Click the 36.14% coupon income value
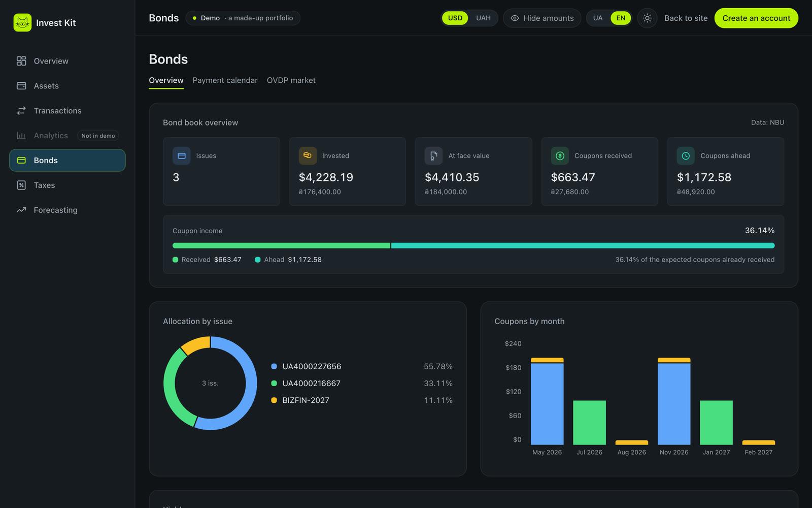This screenshot has height=508, width=812. 759,231
